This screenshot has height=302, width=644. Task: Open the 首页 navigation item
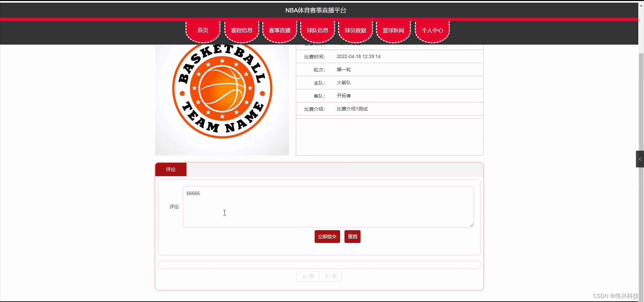click(x=203, y=30)
